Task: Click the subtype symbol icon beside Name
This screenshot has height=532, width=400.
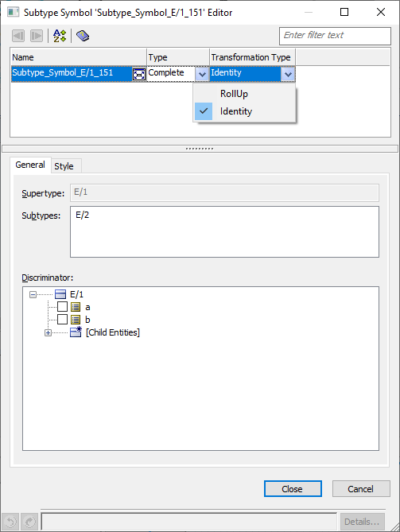Action: click(139, 74)
